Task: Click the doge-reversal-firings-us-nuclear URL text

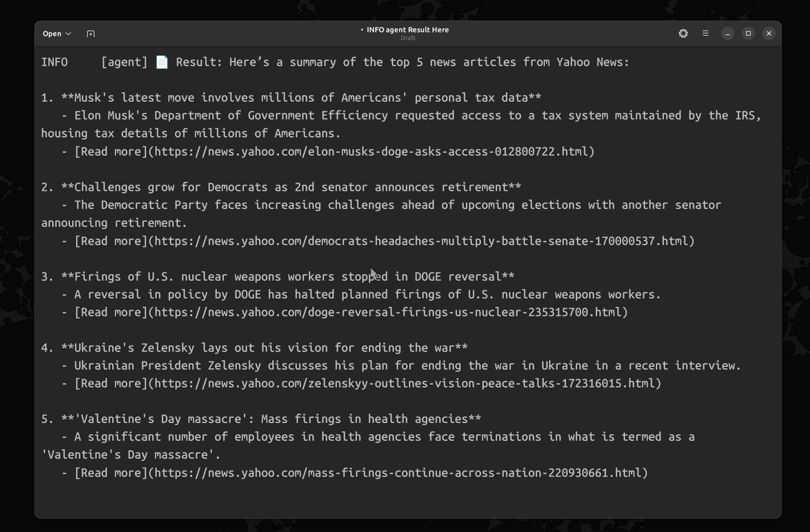Action: click(388, 312)
